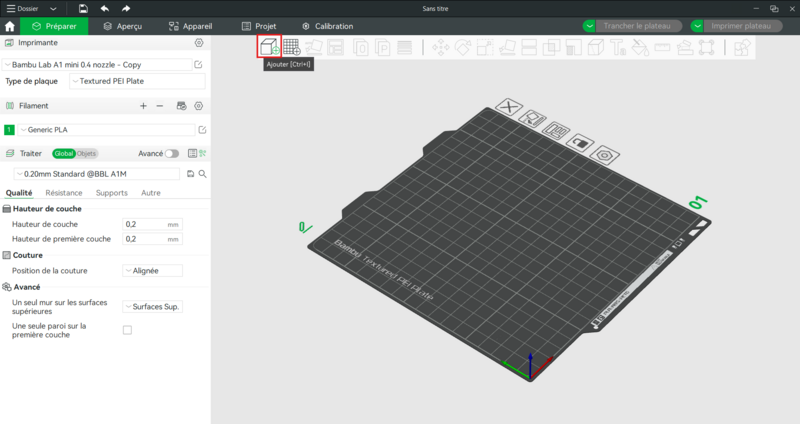The width and height of the screenshot is (800, 424).
Task: Search process settings with magnifier icon
Action: click(x=202, y=173)
